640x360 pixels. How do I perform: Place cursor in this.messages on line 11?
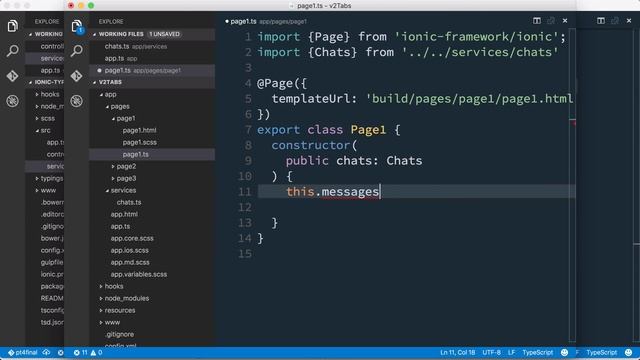coord(333,191)
